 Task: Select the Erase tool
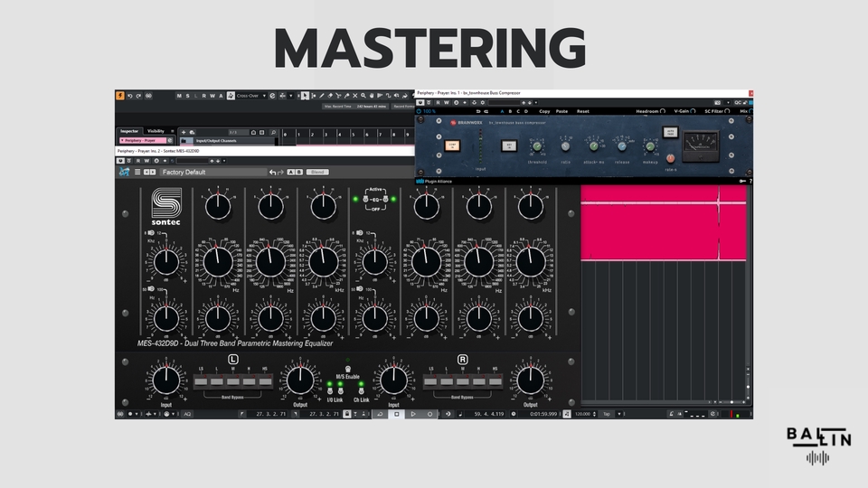click(330, 96)
